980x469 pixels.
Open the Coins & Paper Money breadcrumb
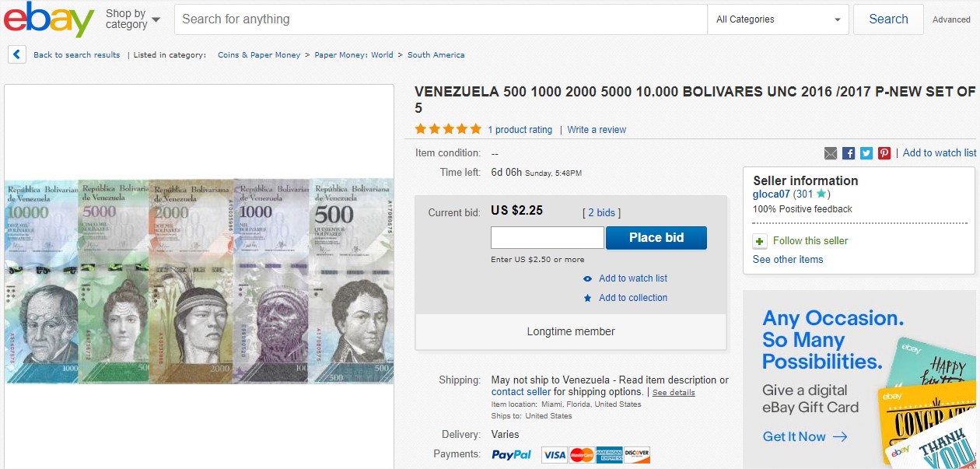click(x=259, y=55)
